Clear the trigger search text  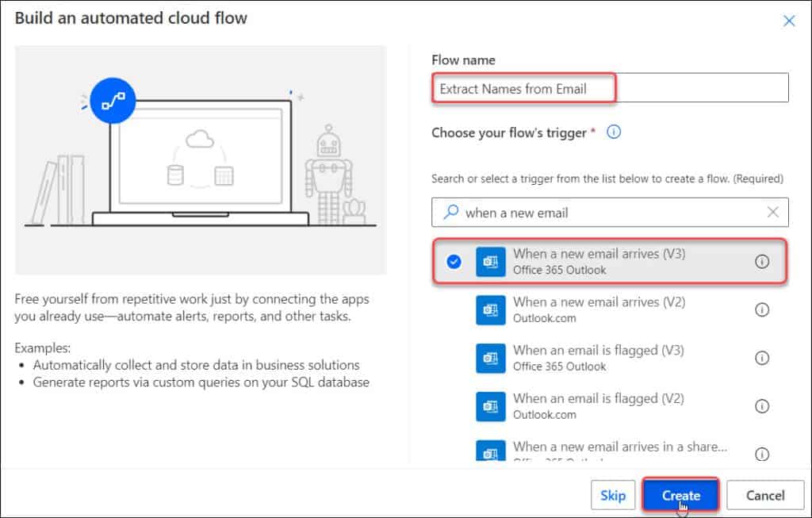pyautogui.click(x=772, y=212)
